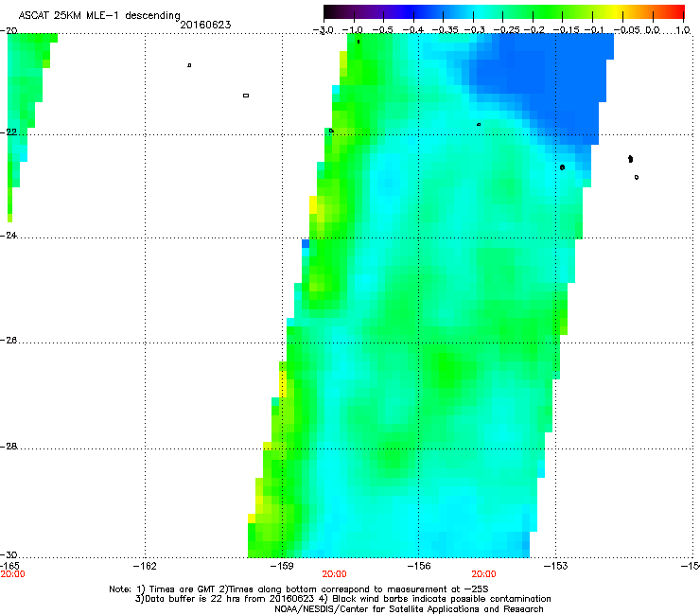Click the -153 longitude axis label

point(556,567)
